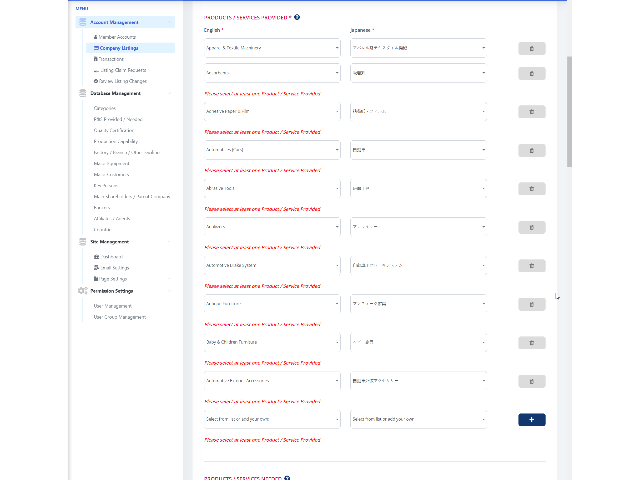The width and height of the screenshot is (640, 480).
Task: Click the Permission Settings gear icon
Action: coord(82,291)
